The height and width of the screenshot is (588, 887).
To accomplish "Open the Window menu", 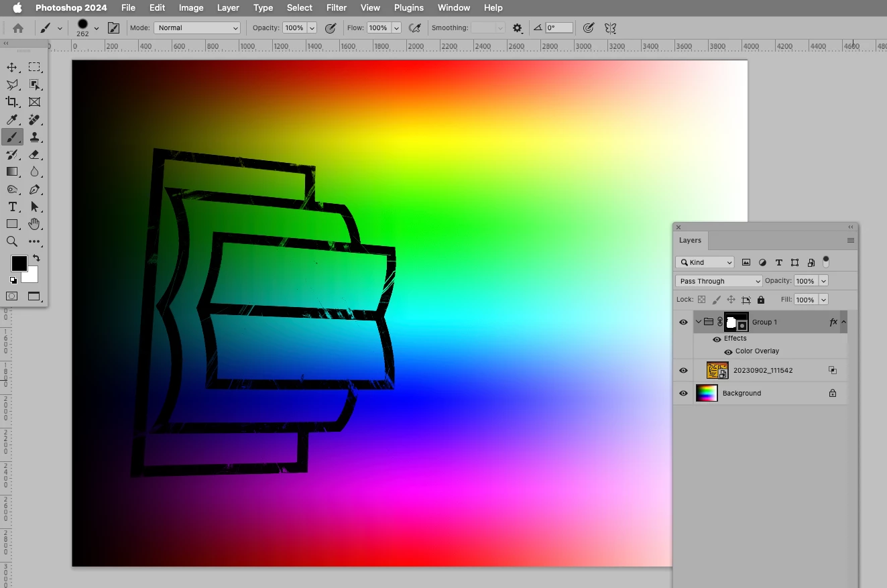I will (454, 7).
